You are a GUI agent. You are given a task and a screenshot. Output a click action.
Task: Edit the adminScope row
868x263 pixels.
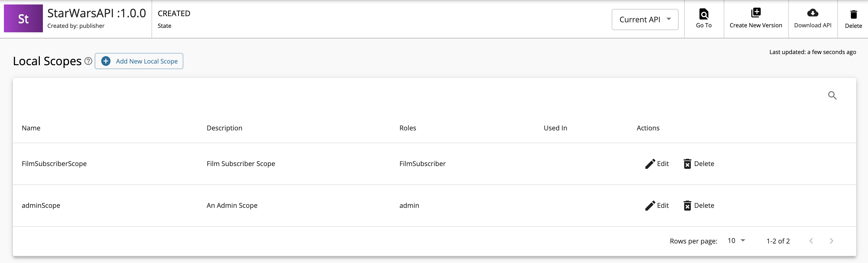point(657,205)
